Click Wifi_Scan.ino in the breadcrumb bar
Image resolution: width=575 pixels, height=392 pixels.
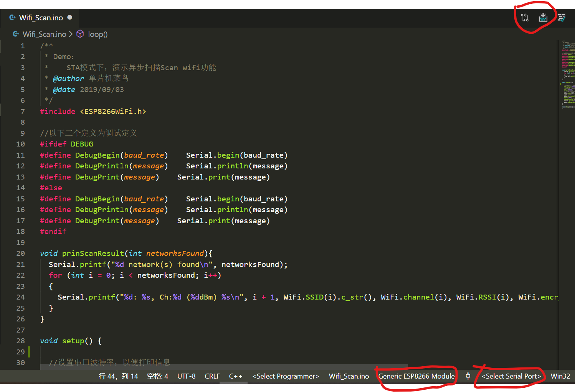click(45, 34)
